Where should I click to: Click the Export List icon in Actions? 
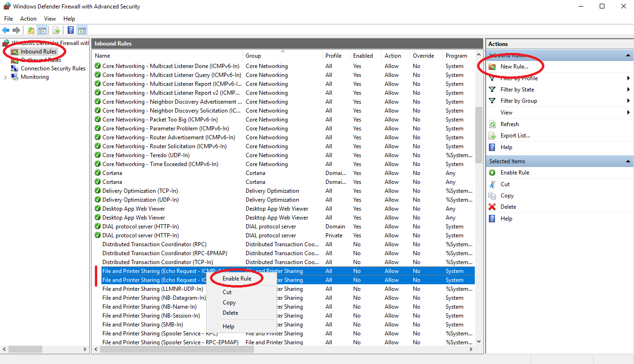click(492, 136)
